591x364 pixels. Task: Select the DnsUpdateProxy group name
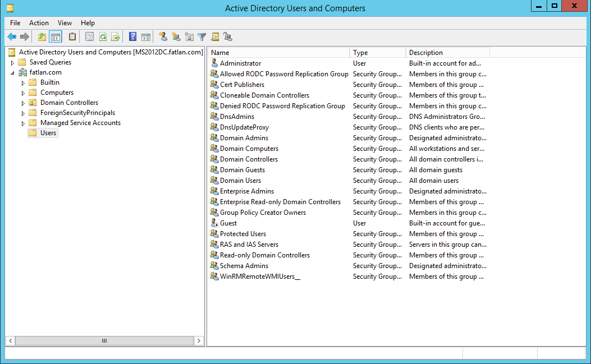coord(244,127)
